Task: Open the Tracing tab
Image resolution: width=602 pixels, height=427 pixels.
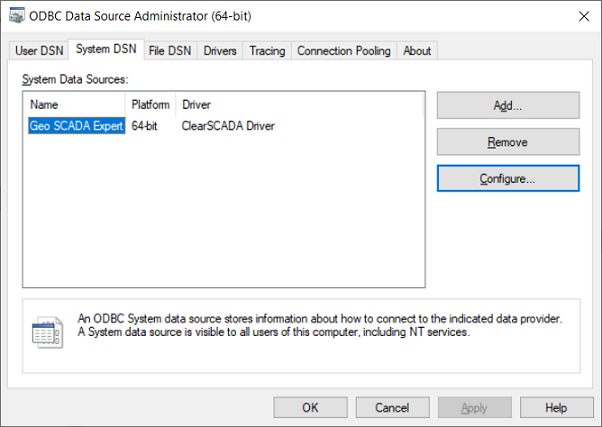Action: (267, 51)
